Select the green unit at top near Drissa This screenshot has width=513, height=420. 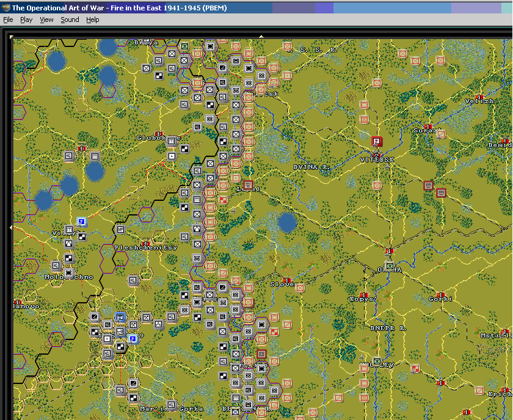click(184, 46)
